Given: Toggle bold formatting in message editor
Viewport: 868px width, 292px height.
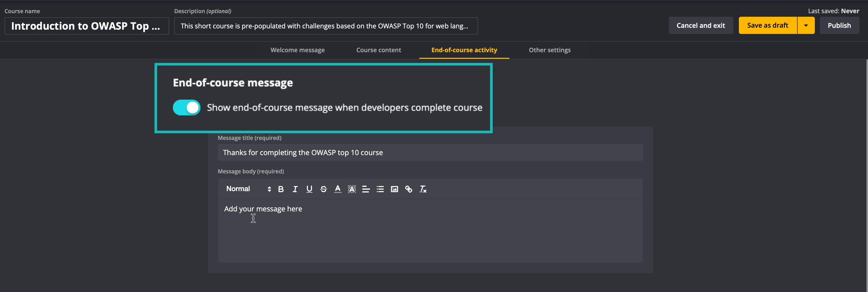Looking at the screenshot, I should coord(281,189).
